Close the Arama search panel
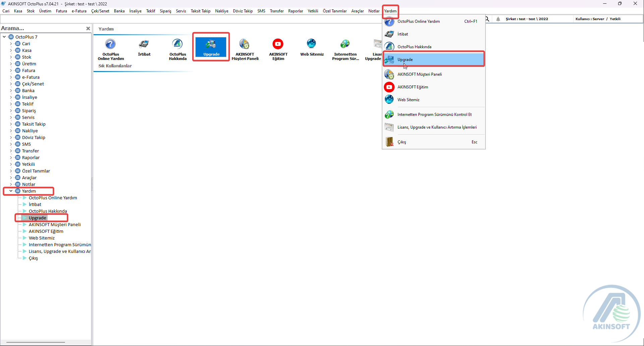 pos(88,28)
